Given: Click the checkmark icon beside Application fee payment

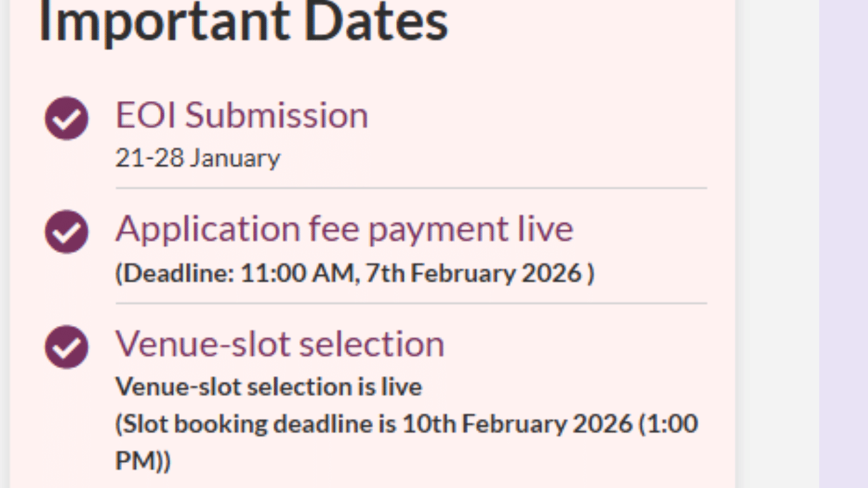Looking at the screenshot, I should pyautogui.click(x=66, y=232).
